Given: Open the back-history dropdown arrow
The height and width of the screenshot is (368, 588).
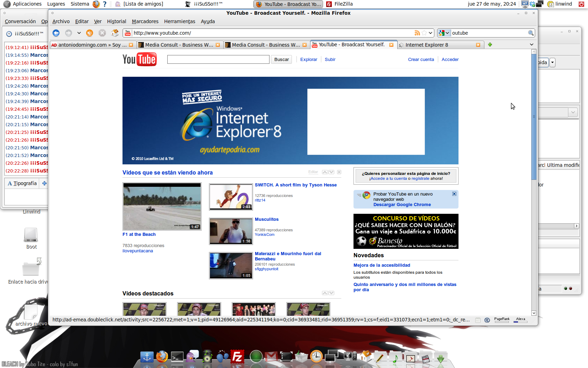Looking at the screenshot, I should tap(79, 33).
